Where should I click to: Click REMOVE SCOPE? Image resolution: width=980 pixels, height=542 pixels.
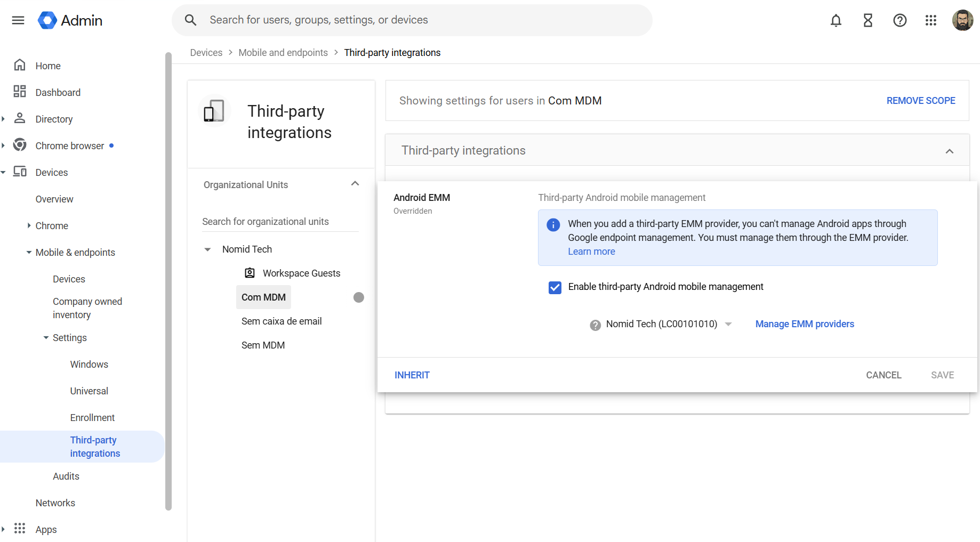[921, 100]
